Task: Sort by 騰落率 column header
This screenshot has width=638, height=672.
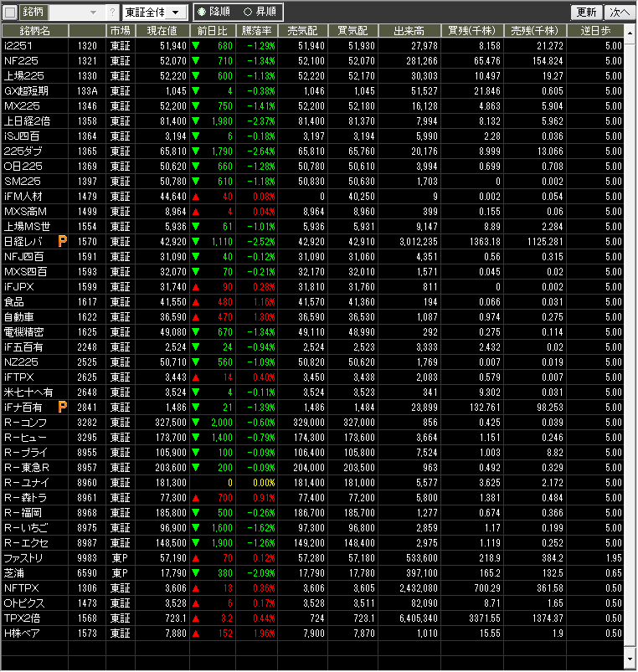Action: (257, 30)
